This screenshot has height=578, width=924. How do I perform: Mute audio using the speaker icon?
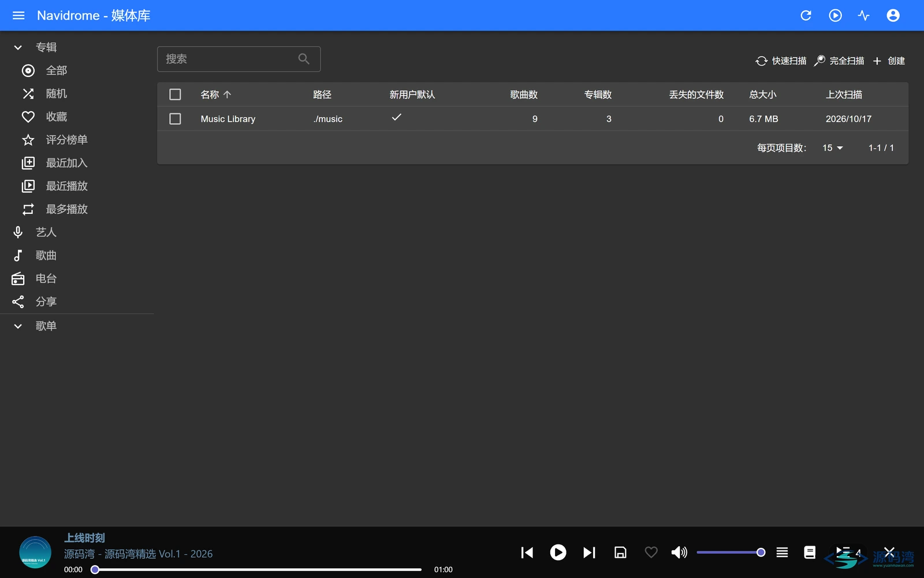coord(679,553)
